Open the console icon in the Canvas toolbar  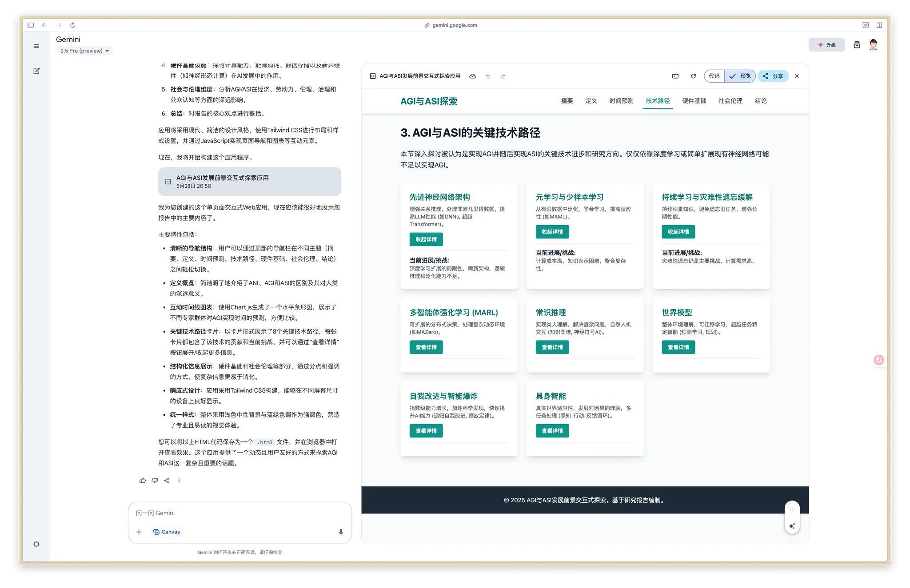(675, 76)
